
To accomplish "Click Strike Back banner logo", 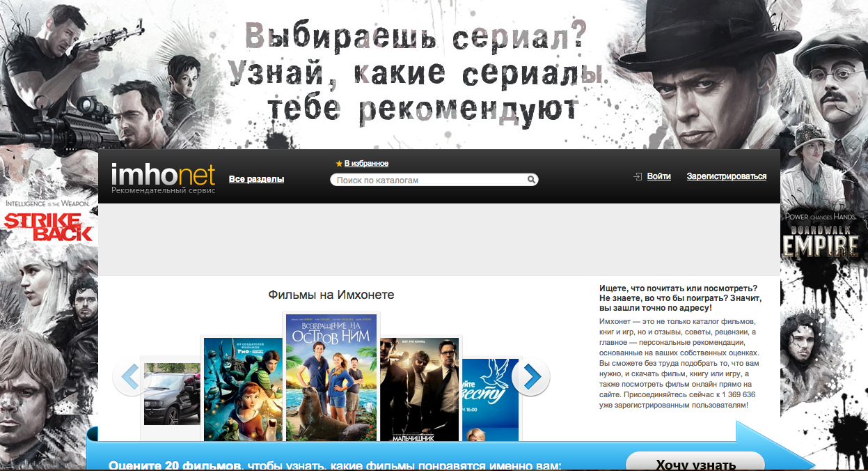I will [49, 227].
